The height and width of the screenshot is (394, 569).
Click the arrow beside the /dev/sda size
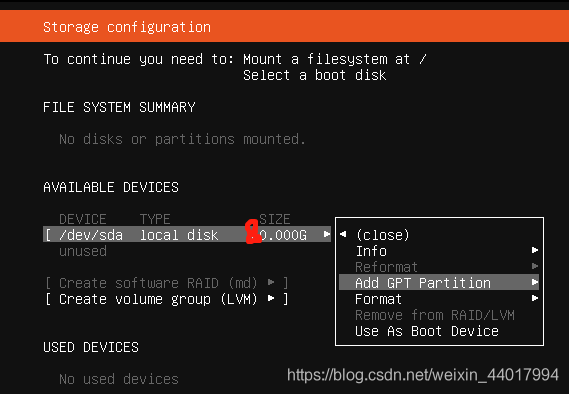coord(327,234)
